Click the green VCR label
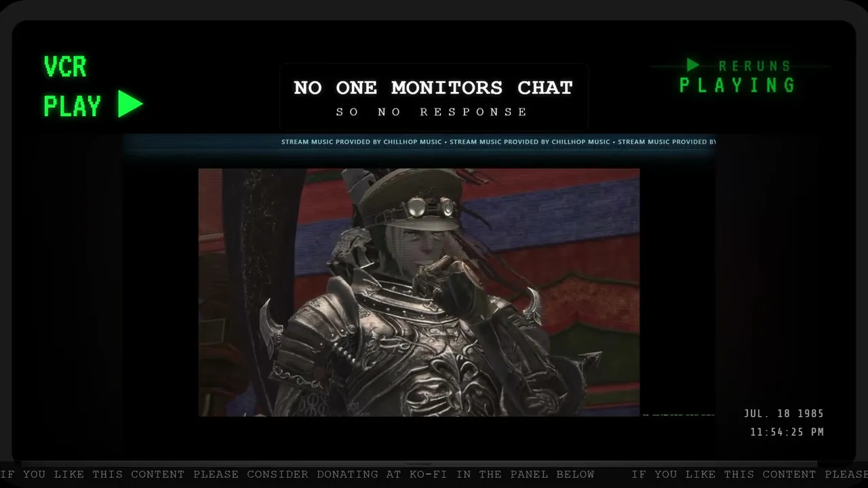Screen dimensions: 868x488 point(65,67)
